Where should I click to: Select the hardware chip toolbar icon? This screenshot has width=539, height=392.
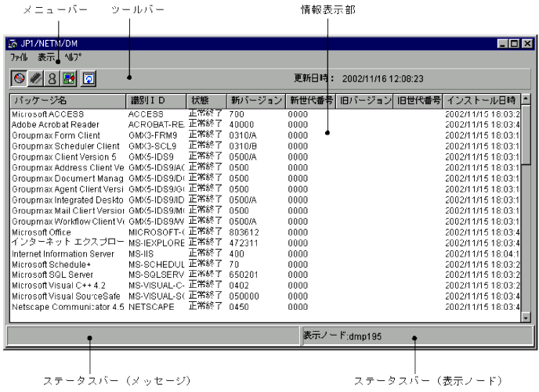click(x=36, y=78)
